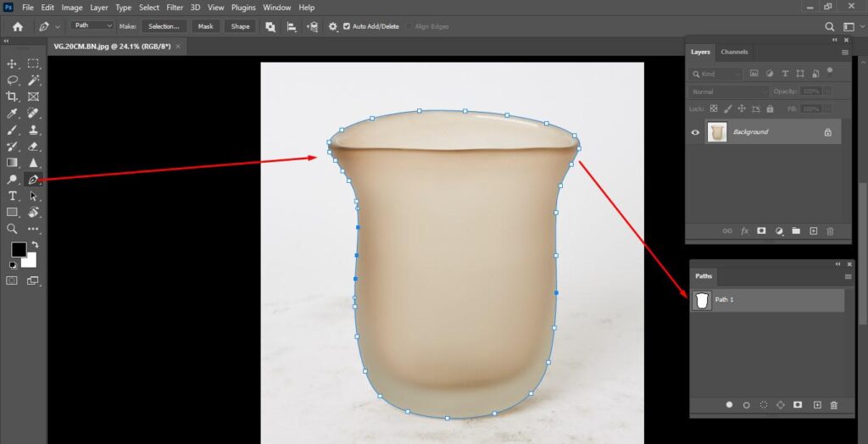Toggle smart object layer filter
This screenshot has height=444, width=868.
pos(815,73)
